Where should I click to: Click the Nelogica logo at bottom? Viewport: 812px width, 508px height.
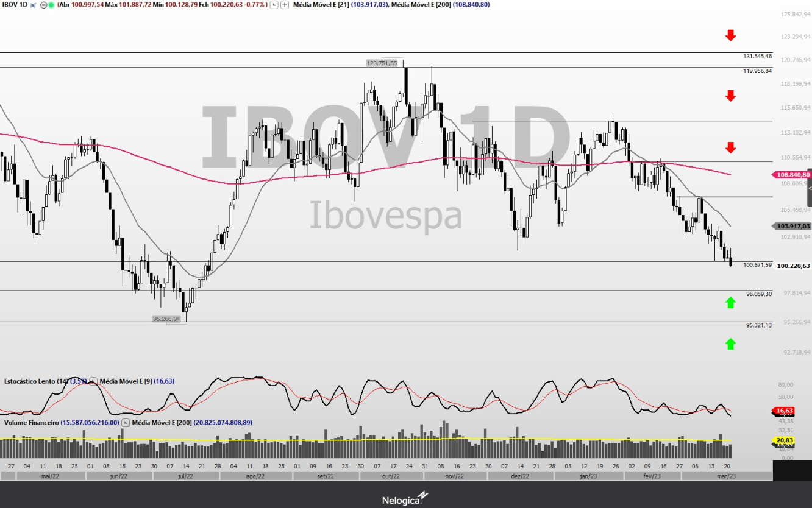pyautogui.click(x=405, y=499)
